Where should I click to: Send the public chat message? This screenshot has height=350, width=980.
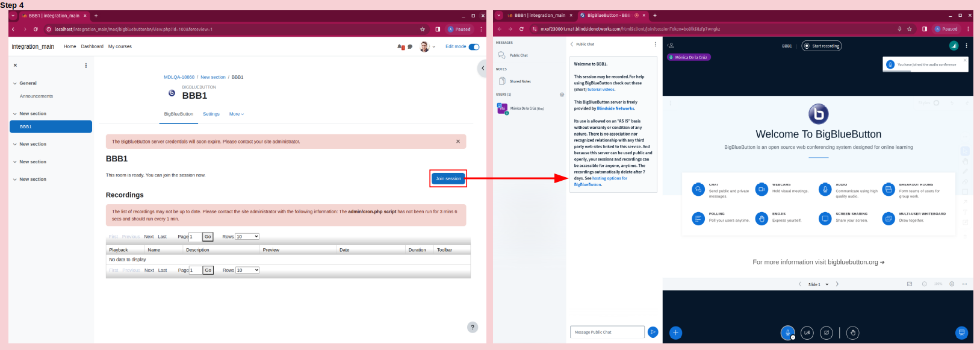coord(653,332)
